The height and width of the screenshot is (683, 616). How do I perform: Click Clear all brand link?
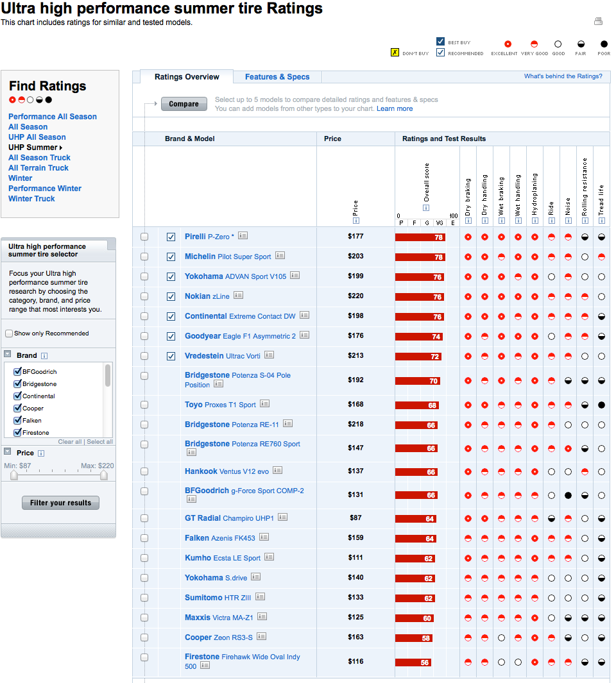(x=70, y=442)
